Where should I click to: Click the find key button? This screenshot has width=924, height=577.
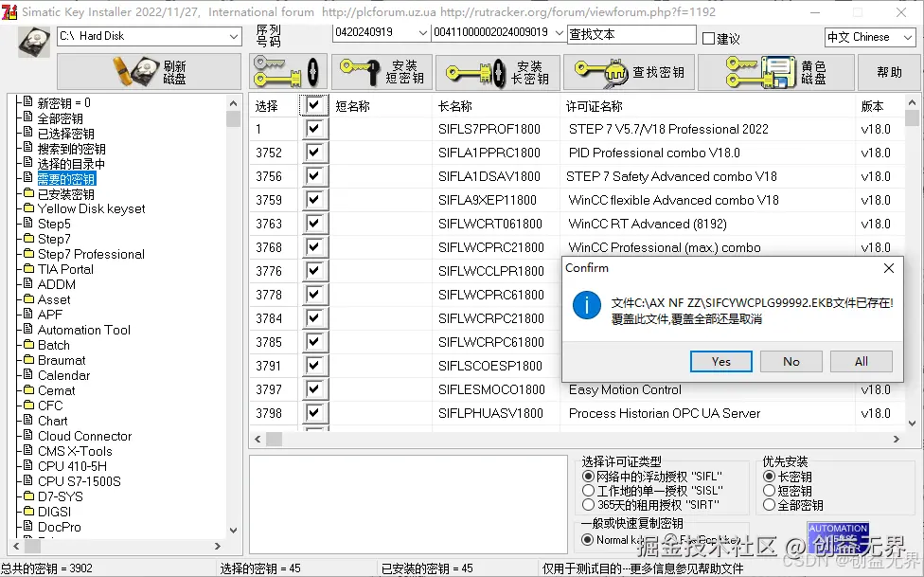point(630,72)
